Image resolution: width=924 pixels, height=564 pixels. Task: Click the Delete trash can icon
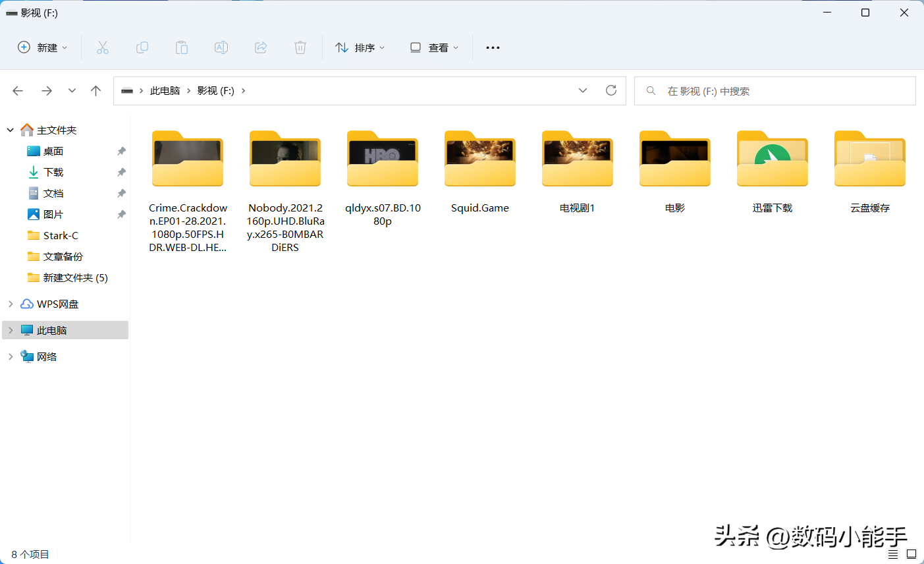(x=300, y=47)
